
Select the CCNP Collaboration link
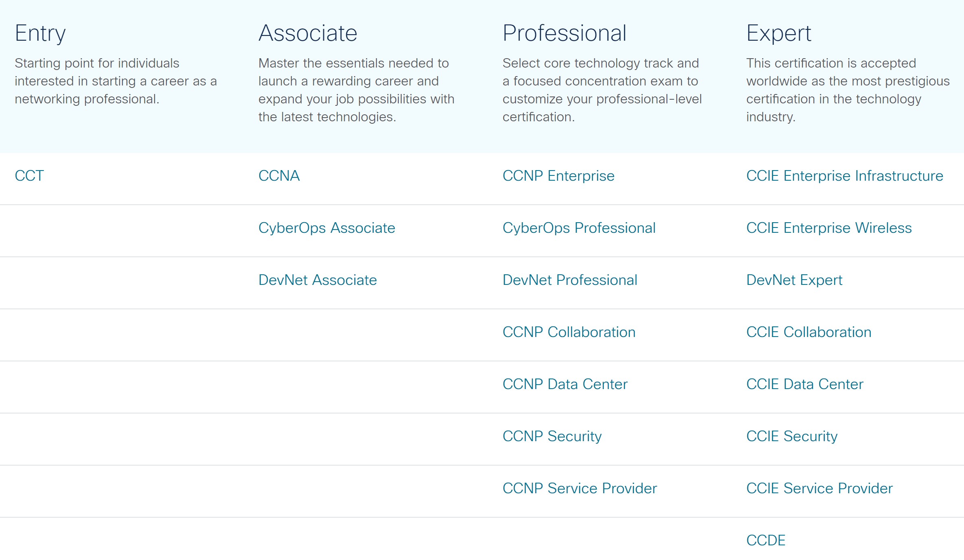tap(569, 332)
